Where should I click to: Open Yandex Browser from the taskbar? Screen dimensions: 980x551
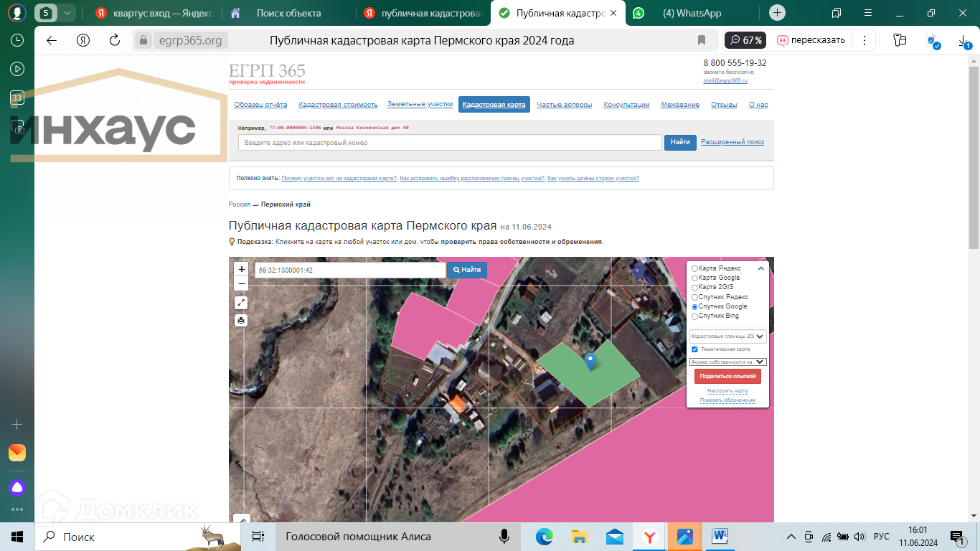pos(649,537)
